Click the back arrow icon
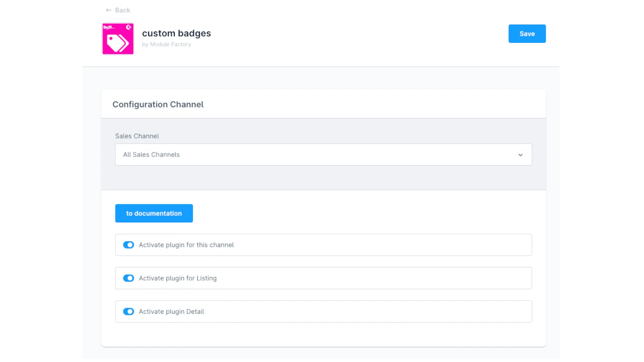 (108, 10)
